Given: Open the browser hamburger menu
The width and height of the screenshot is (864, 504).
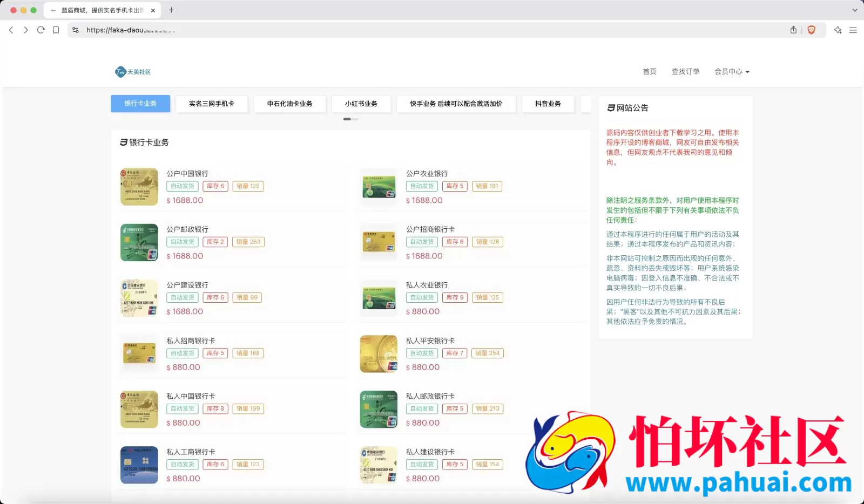Looking at the screenshot, I should (853, 30).
